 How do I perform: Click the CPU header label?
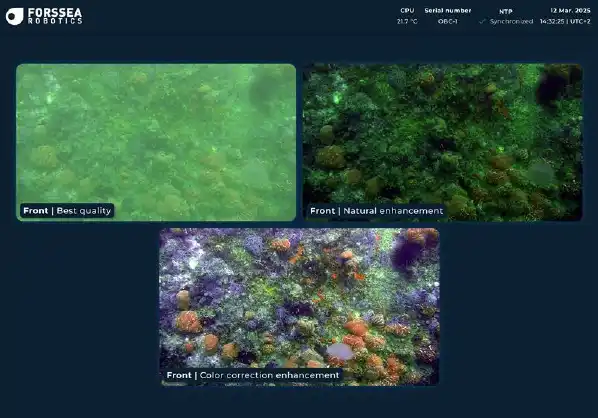click(407, 11)
